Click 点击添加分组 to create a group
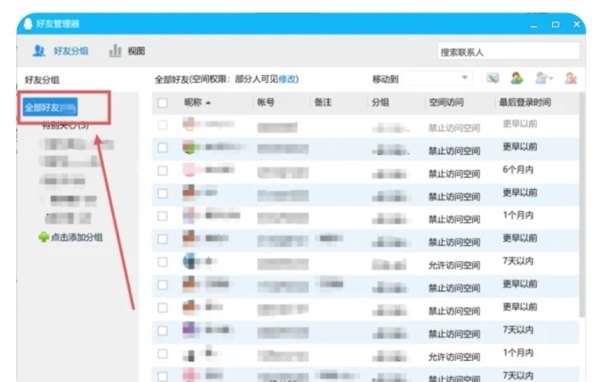 [76, 237]
